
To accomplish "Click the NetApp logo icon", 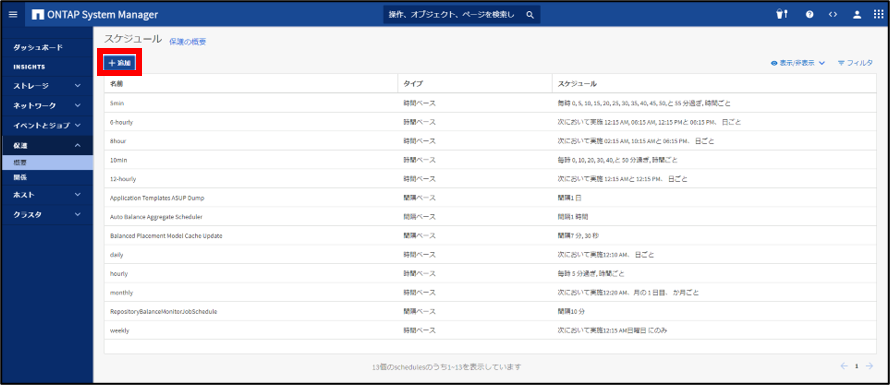I will click(39, 15).
